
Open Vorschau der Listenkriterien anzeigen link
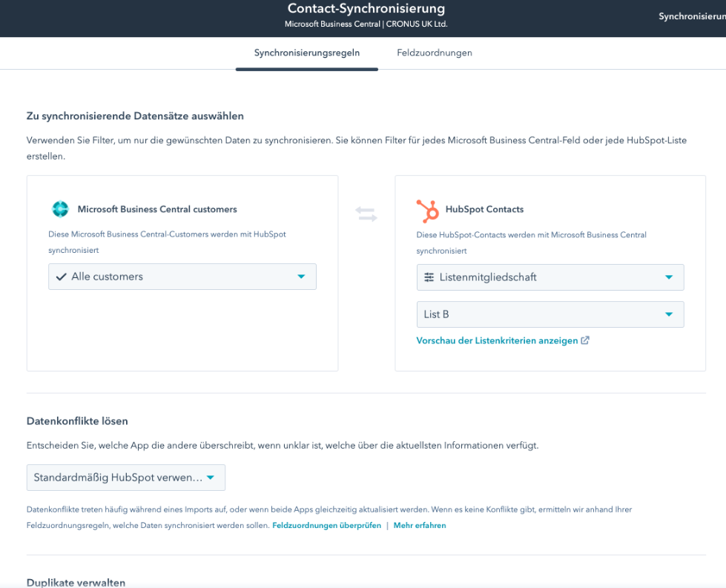coord(498,341)
